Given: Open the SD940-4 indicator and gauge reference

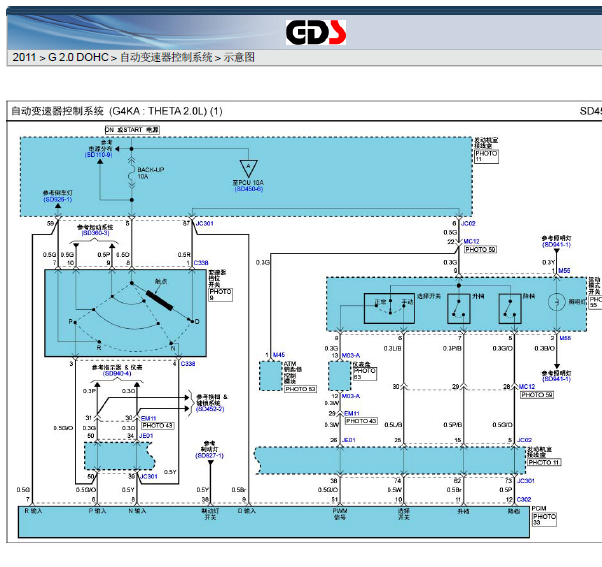Looking at the screenshot, I should pyautogui.click(x=117, y=373).
